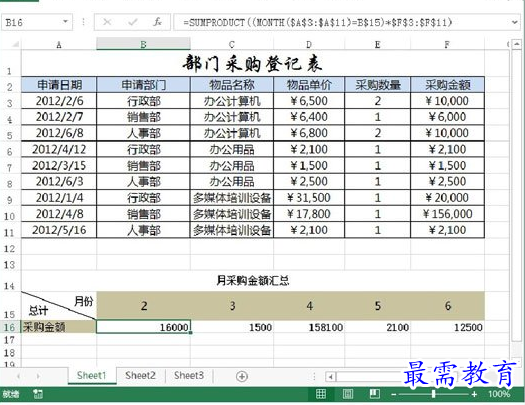Image resolution: width=525 pixels, height=405 pixels.
Task: Click the 100% zoom level
Action: [x=499, y=394]
